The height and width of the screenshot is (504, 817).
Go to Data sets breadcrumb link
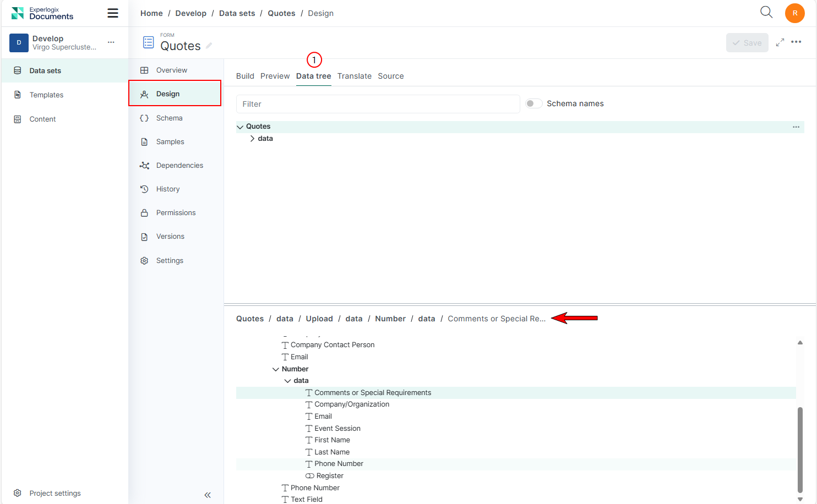coord(237,13)
